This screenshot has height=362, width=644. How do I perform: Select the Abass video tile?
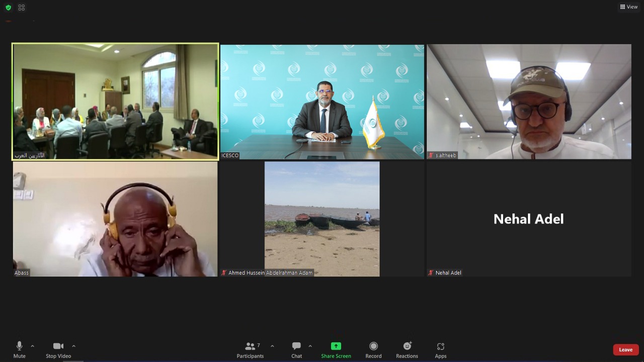point(115,219)
